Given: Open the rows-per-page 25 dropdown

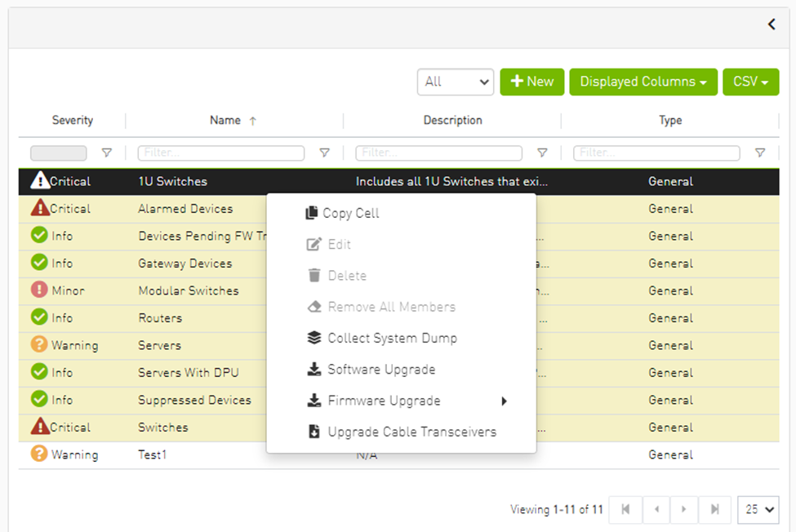Looking at the screenshot, I should coord(758,509).
